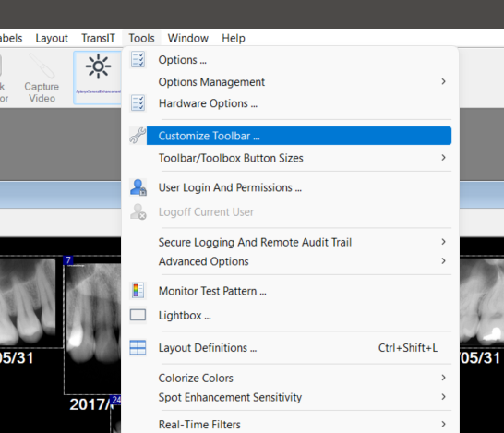Open the Colorize Colors submenu

302,378
